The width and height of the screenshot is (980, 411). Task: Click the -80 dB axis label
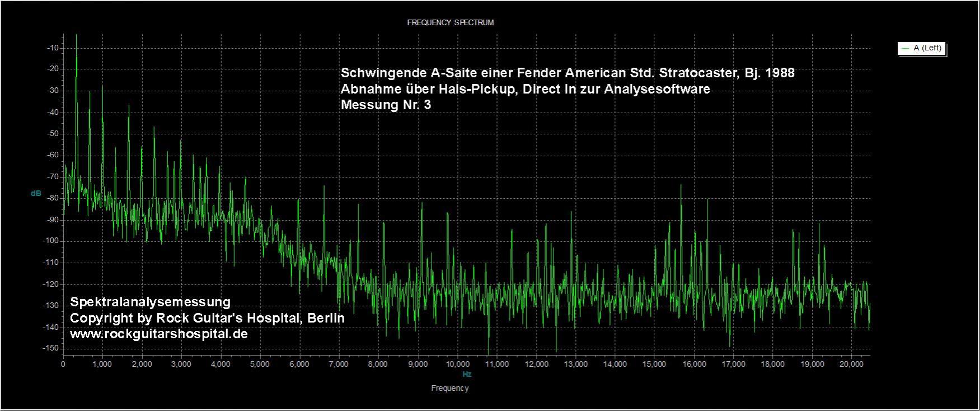53,198
